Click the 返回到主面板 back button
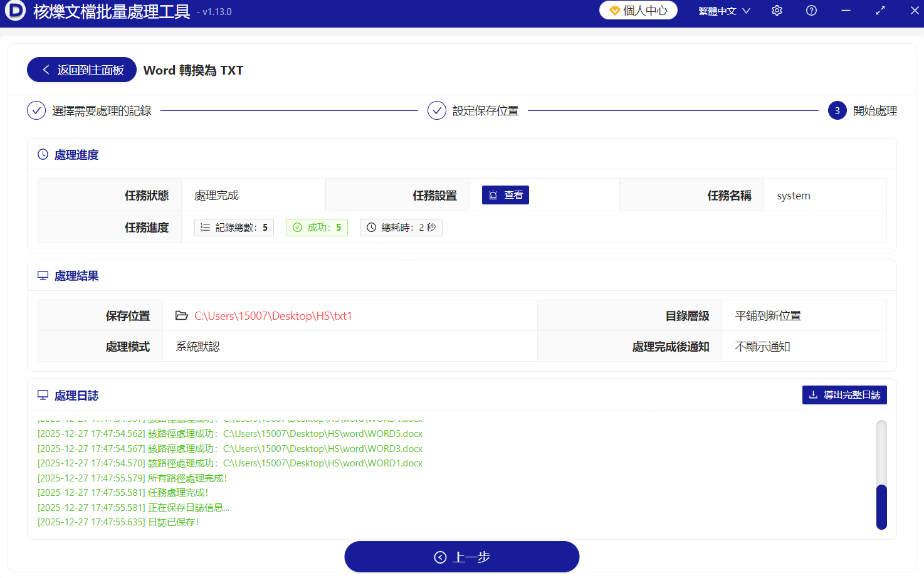The width and height of the screenshot is (924, 578). (81, 70)
